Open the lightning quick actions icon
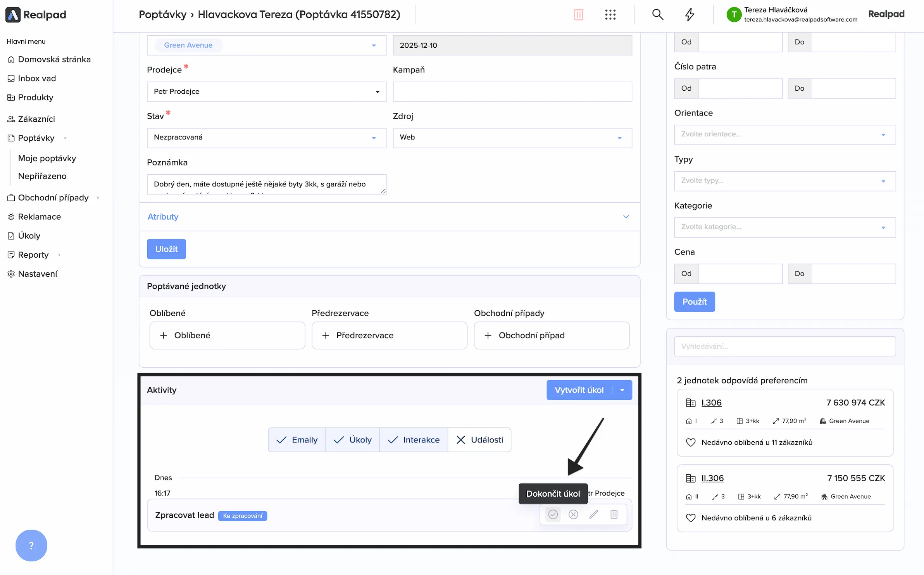This screenshot has width=924, height=575. 690,15
